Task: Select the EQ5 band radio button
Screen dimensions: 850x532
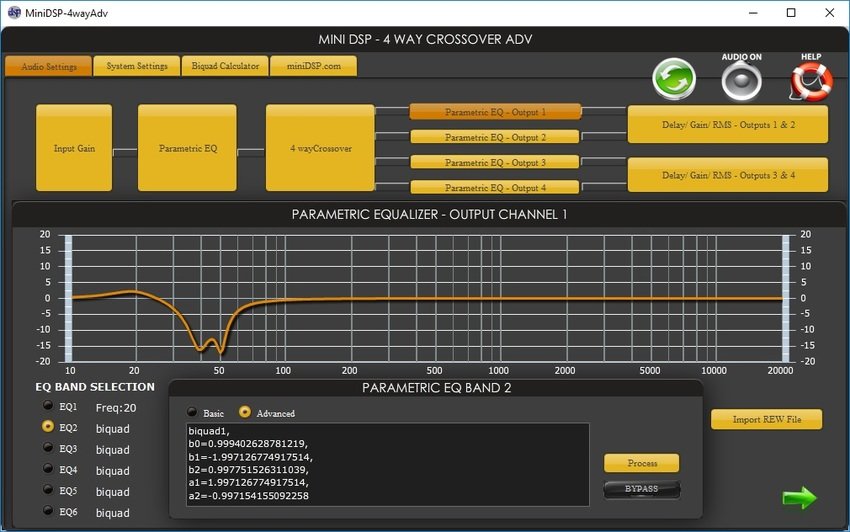Action: (48, 489)
